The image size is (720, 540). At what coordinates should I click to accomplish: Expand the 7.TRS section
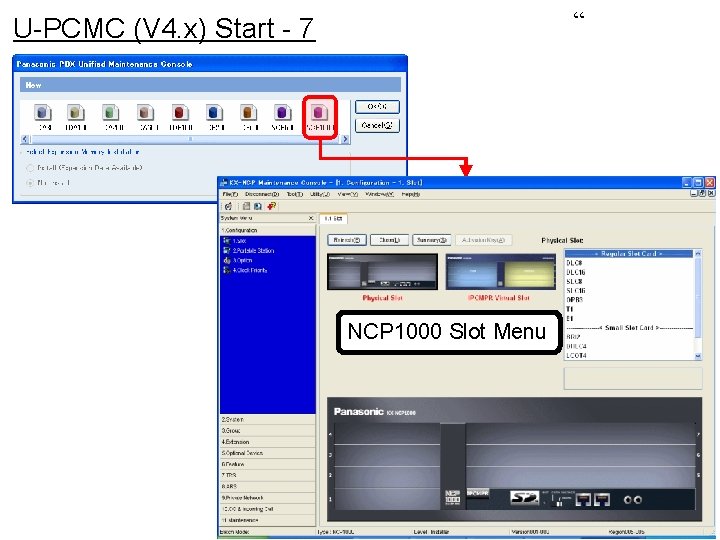pyautogui.click(x=268, y=475)
